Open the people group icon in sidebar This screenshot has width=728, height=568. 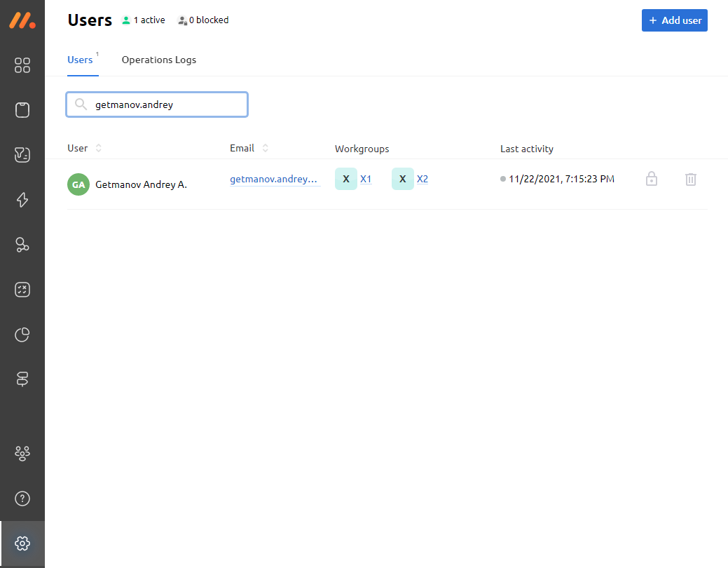click(22, 454)
